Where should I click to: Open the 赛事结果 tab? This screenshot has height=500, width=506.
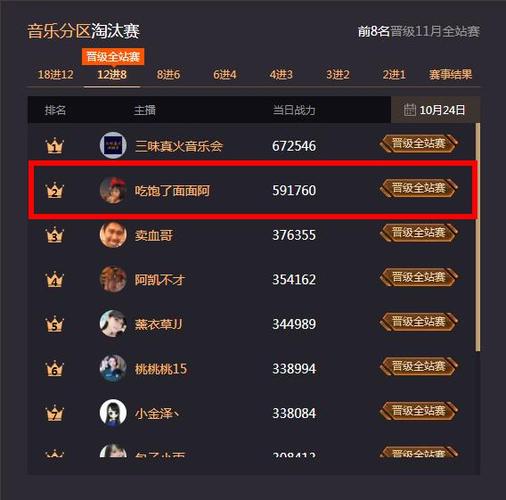click(x=450, y=74)
